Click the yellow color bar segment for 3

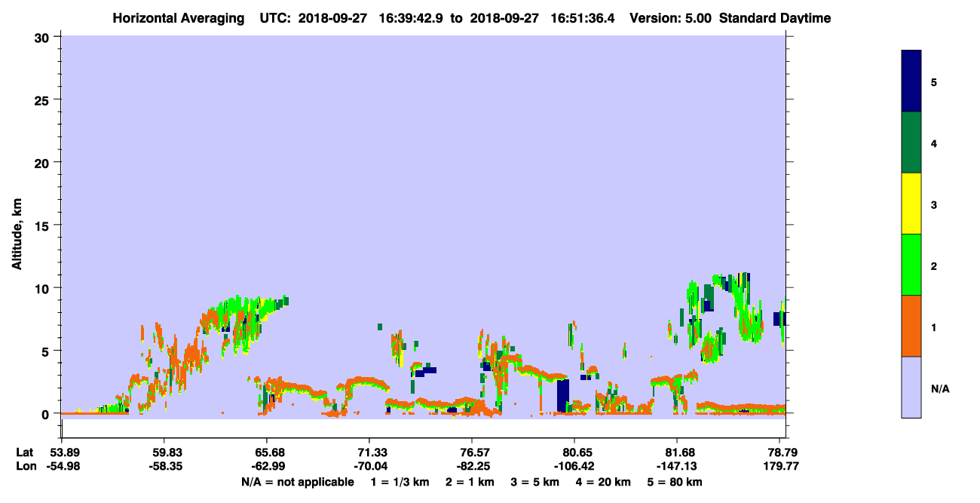coord(911,204)
